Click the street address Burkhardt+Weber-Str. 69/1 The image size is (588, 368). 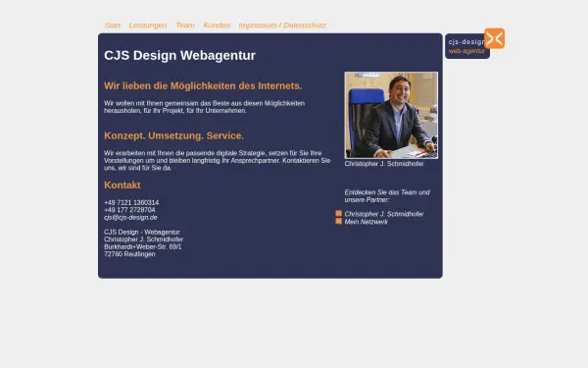[142, 246]
